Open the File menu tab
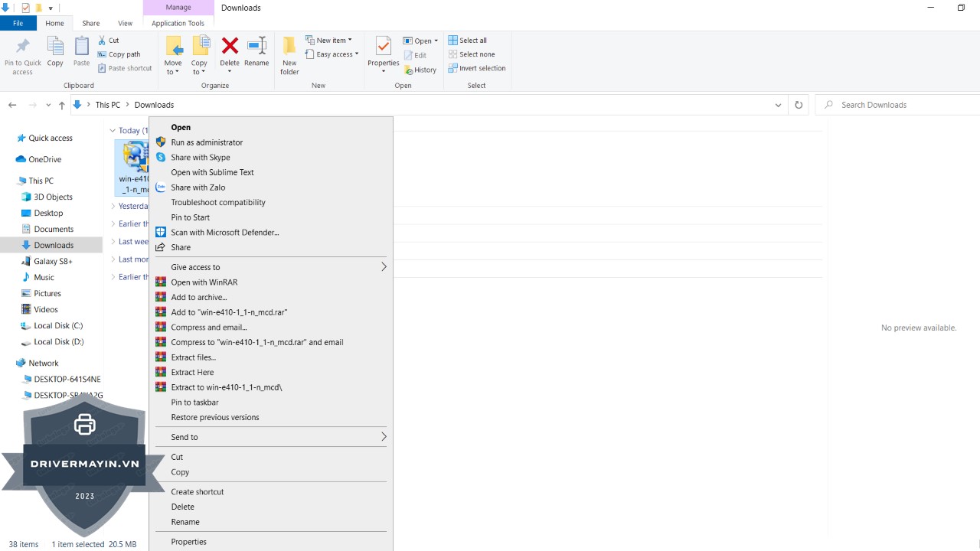 click(x=18, y=24)
